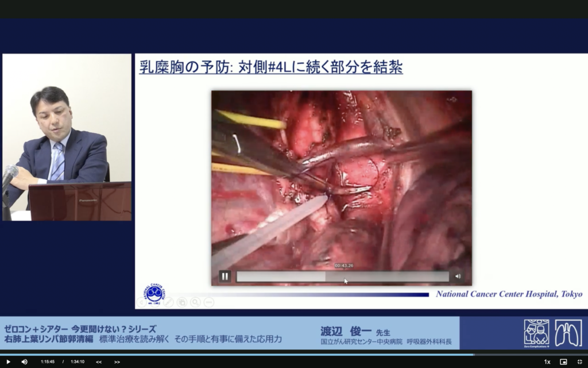This screenshot has width=588, height=368.
Task: Skip forward using the >> button
Action: tap(117, 362)
